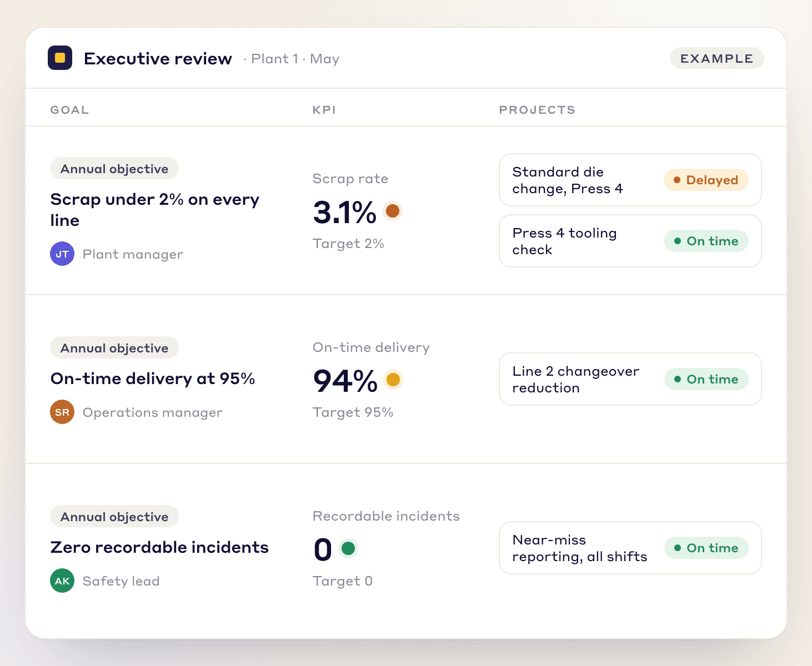This screenshot has width=812, height=666.
Task: Click On time badge for Line 2 changeover
Action: point(706,379)
